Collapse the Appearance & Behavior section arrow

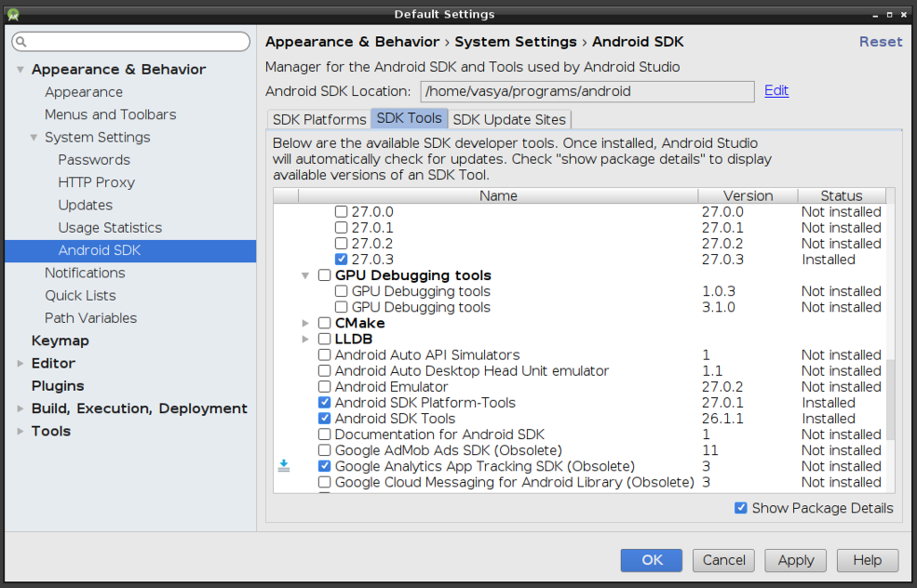coord(20,70)
